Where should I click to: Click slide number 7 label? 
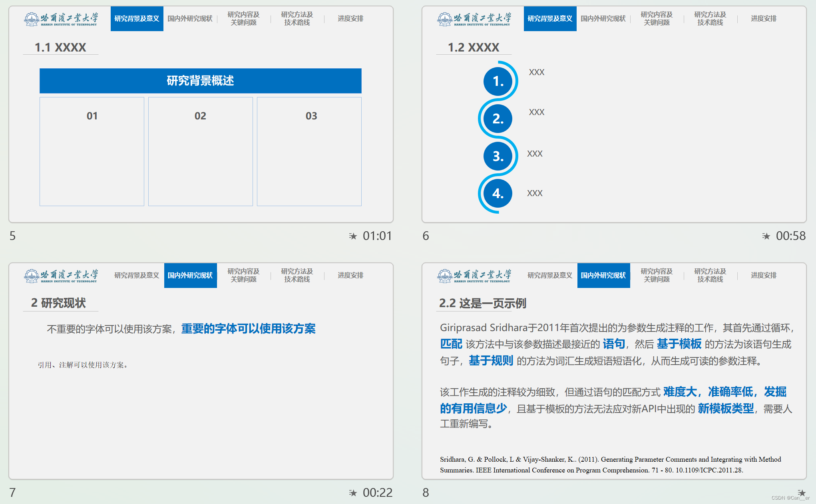(x=13, y=493)
